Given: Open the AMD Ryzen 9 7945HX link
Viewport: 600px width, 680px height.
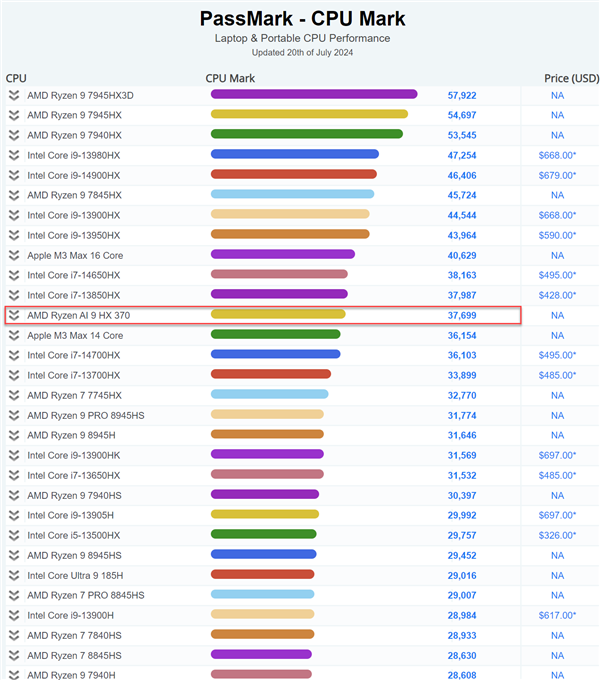Looking at the screenshot, I should [74, 115].
